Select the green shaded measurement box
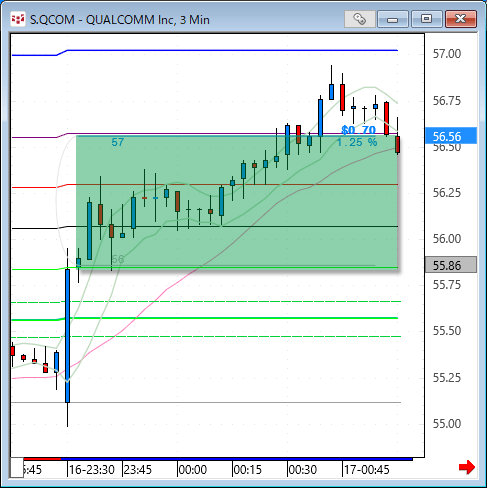The height and width of the screenshot is (488, 487). (x=237, y=202)
